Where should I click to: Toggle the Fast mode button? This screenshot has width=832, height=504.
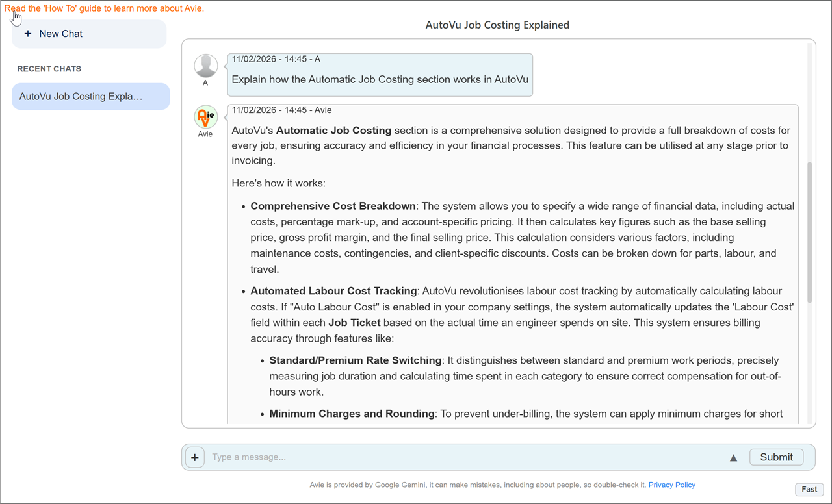coord(809,489)
